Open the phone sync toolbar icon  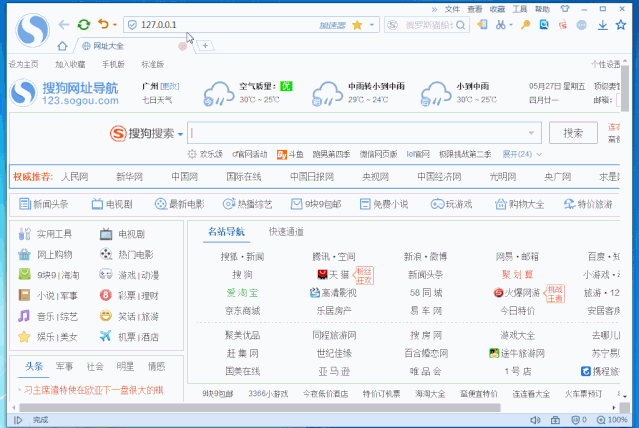pyautogui.click(x=482, y=24)
